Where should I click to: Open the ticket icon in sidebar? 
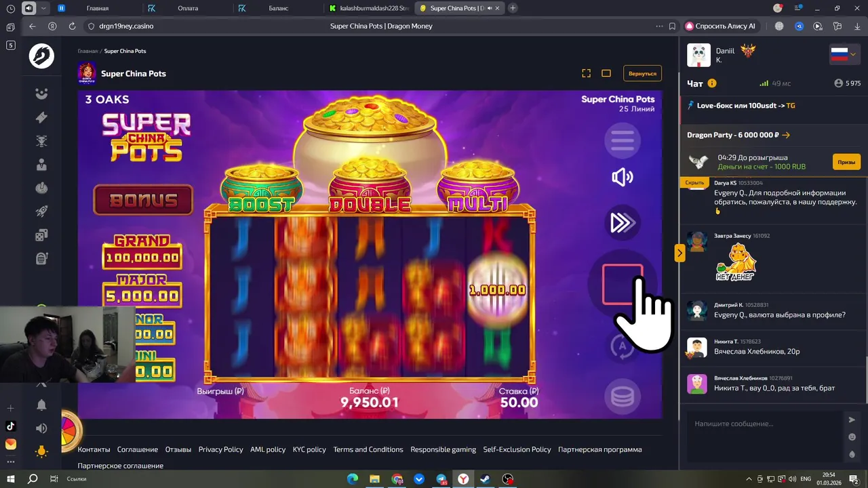pos(41,118)
